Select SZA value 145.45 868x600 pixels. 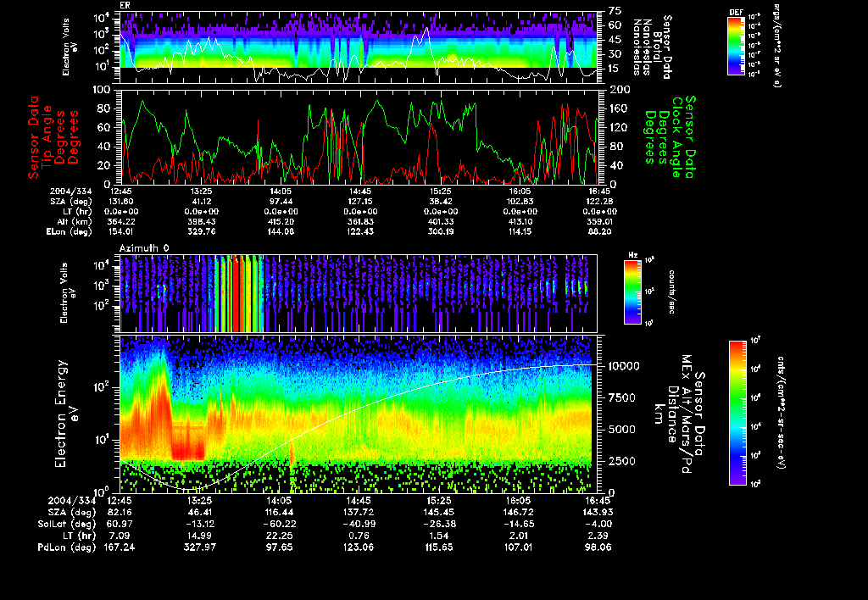click(438, 512)
